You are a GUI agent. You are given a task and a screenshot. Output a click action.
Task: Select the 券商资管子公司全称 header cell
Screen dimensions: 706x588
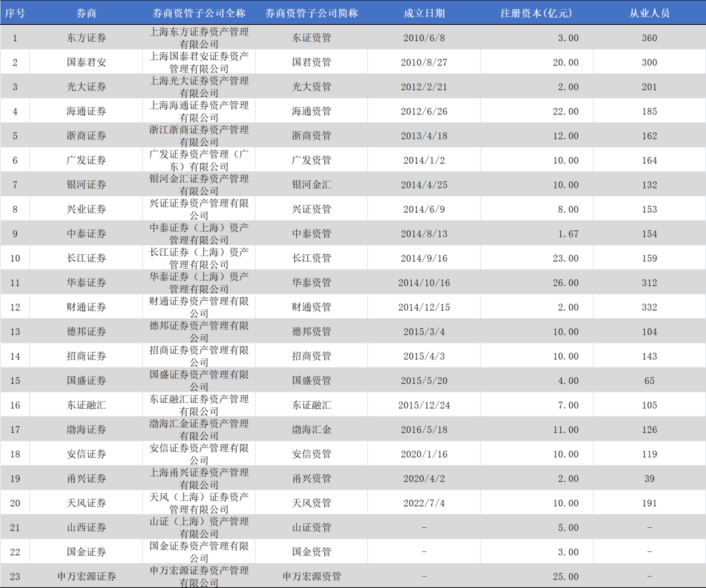point(199,13)
